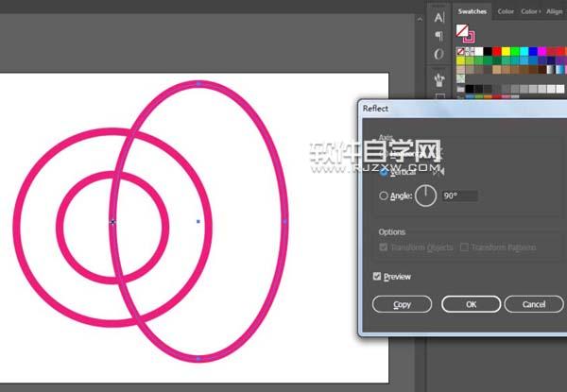The height and width of the screenshot is (392, 567).
Task: Click the Reflect dialog title bar
Action: 464,109
